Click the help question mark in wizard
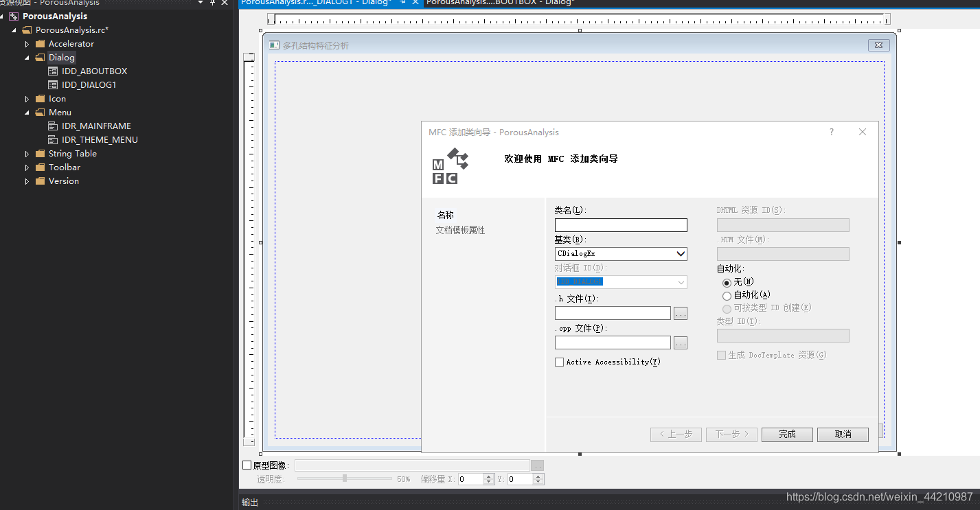Viewport: 980px width, 510px height. pyautogui.click(x=832, y=132)
